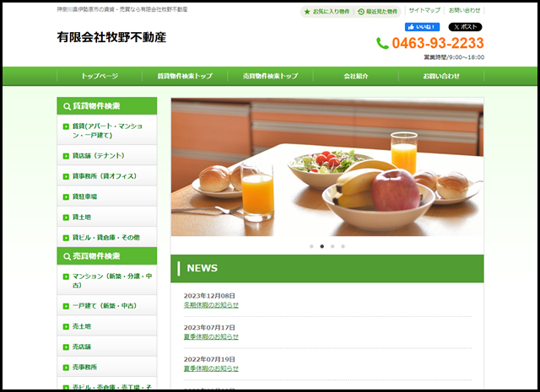Open 賃店舗（テナント） listing link
Screen dimensions: 540x392
point(107,156)
